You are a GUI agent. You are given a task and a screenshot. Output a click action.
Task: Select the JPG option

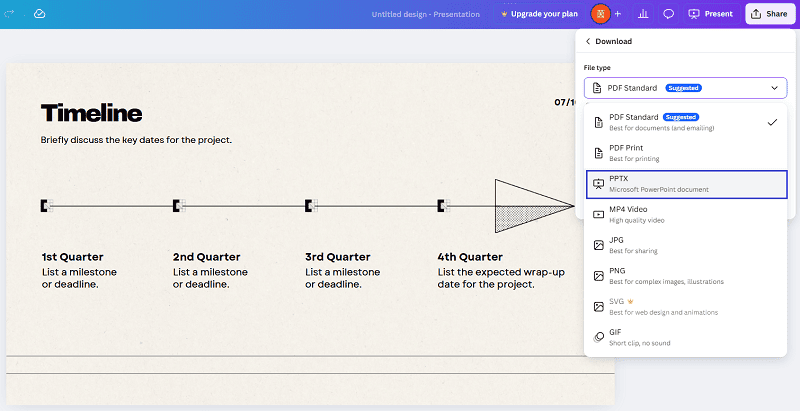(x=685, y=245)
